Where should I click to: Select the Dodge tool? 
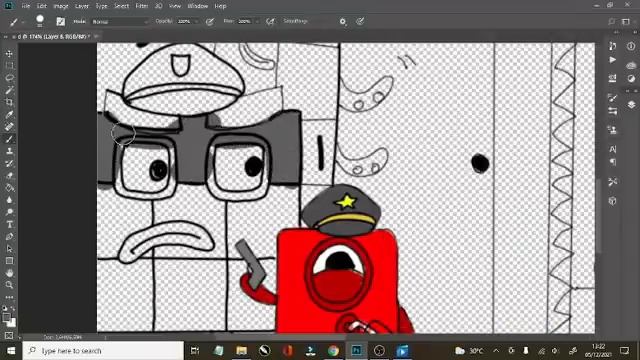[9, 212]
